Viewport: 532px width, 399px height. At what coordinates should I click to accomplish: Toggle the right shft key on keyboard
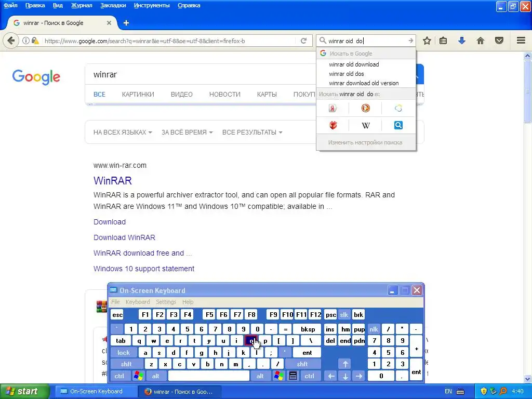pos(302,364)
